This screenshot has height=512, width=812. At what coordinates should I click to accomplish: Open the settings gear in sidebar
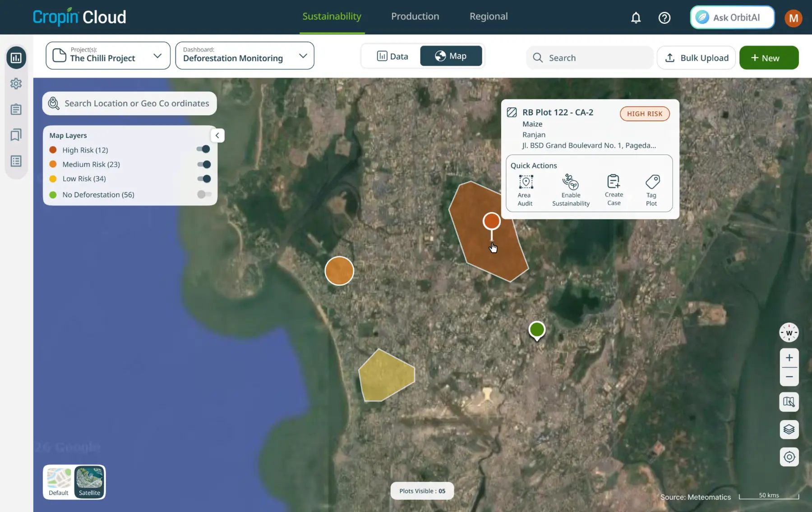16,83
